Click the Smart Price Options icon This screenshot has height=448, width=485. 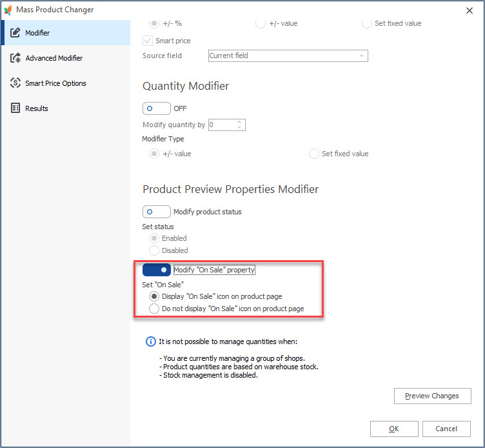tap(15, 83)
